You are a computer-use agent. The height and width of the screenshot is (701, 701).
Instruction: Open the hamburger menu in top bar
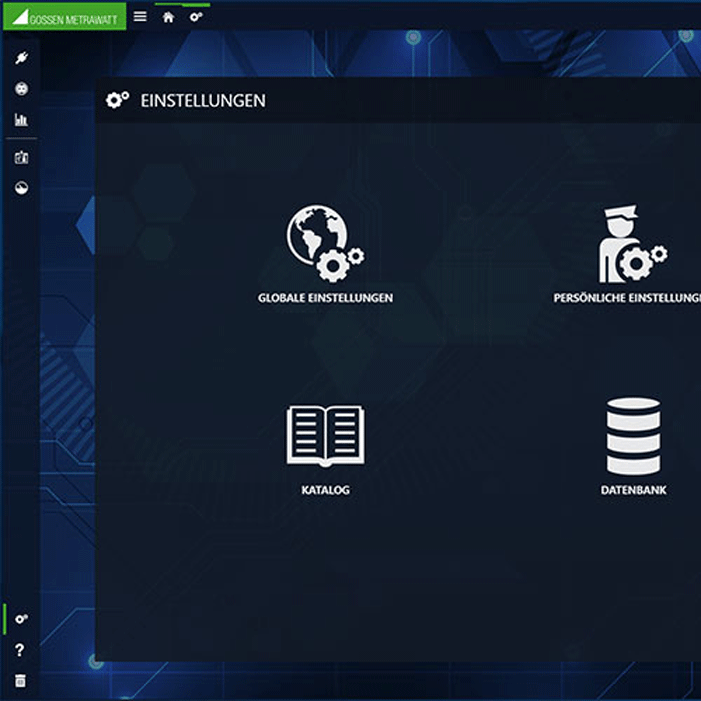pyautogui.click(x=140, y=17)
